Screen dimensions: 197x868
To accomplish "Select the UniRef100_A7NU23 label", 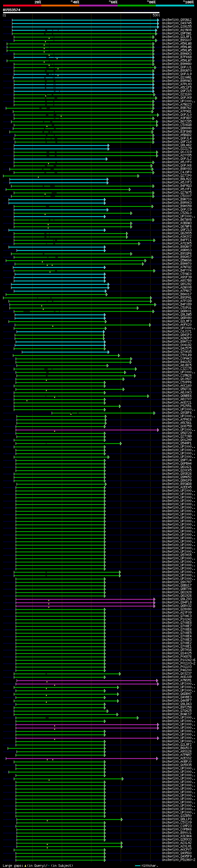I will point(177,104).
